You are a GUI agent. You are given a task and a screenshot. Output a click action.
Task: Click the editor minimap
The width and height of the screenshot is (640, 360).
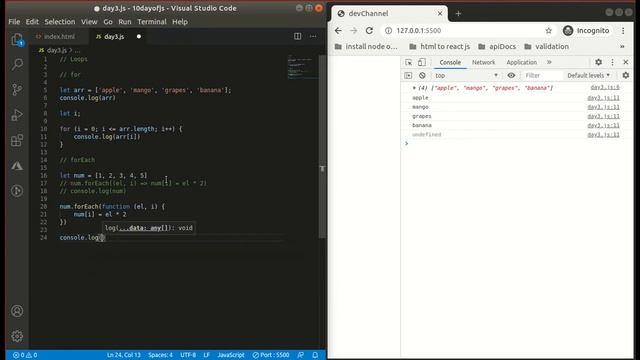point(302,67)
